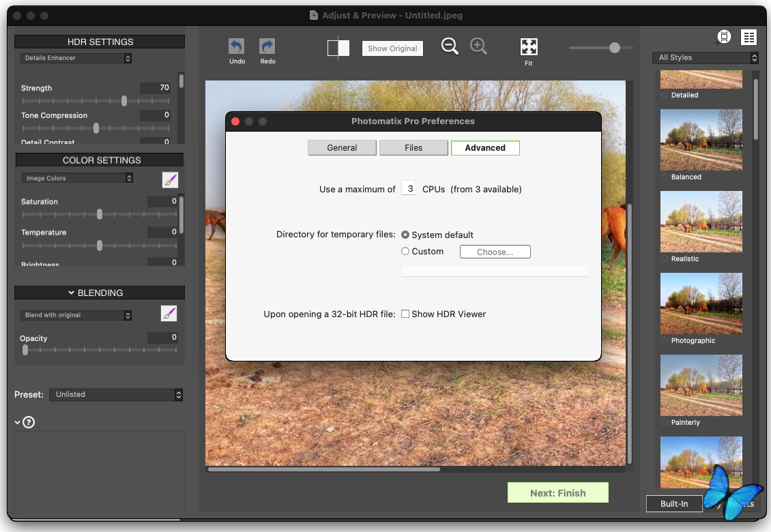This screenshot has width=771, height=532.
Task: Click the Show Original button
Action: click(392, 48)
